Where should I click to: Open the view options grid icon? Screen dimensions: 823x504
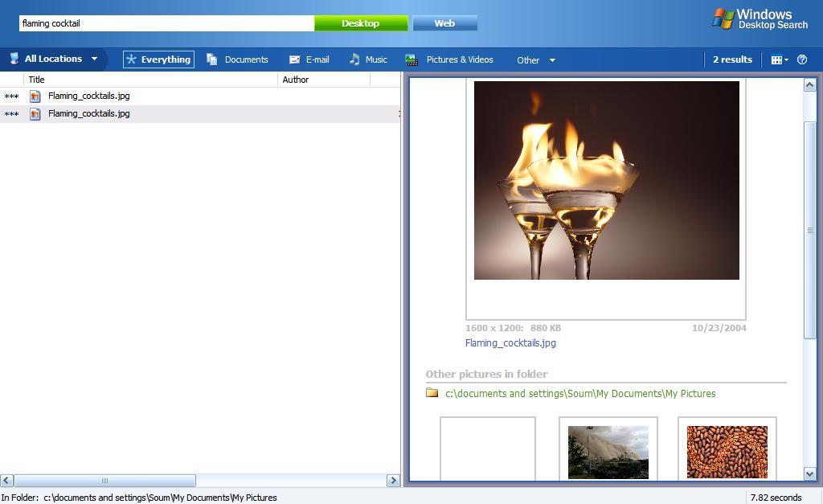pyautogui.click(x=776, y=59)
